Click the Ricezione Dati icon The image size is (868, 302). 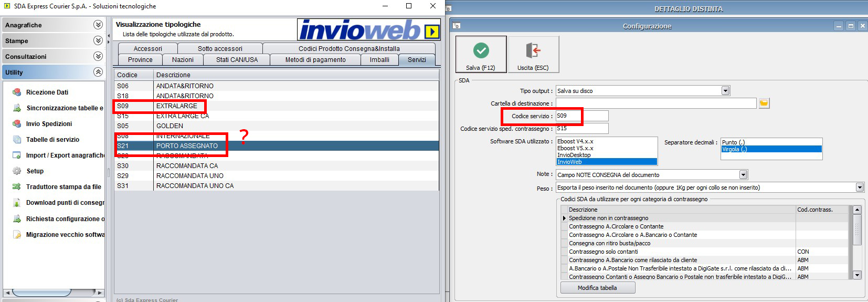click(x=17, y=92)
